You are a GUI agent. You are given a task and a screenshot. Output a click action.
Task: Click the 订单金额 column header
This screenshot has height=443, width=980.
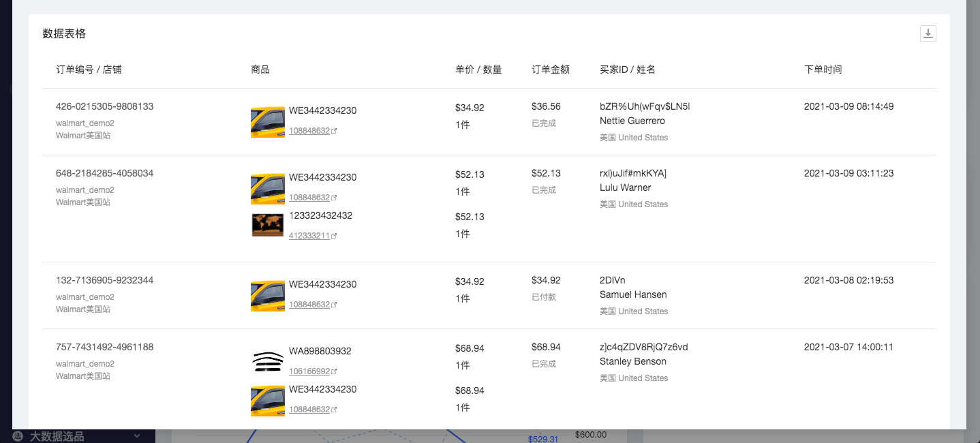click(550, 70)
